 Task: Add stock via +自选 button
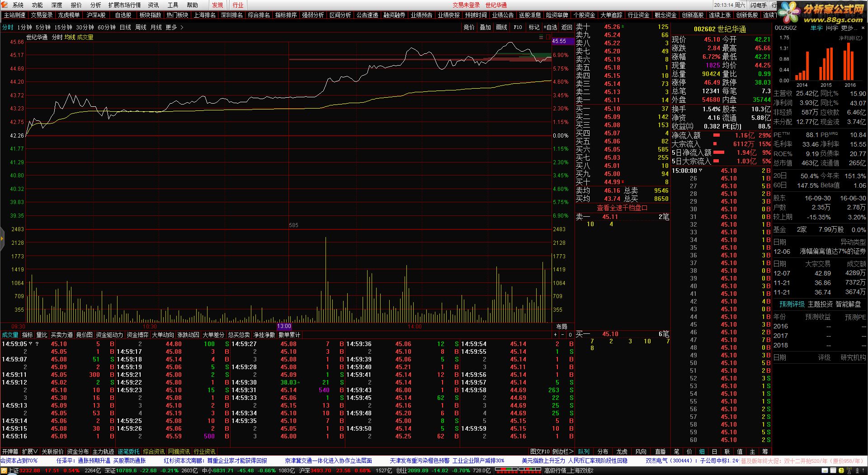(550, 27)
